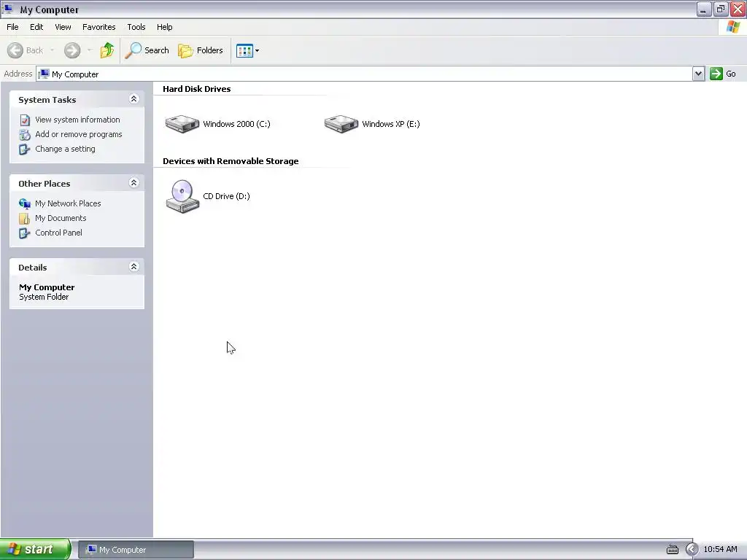Screen dimensions: 747x560
Task: Open the Favorites menu
Action: [98, 27]
